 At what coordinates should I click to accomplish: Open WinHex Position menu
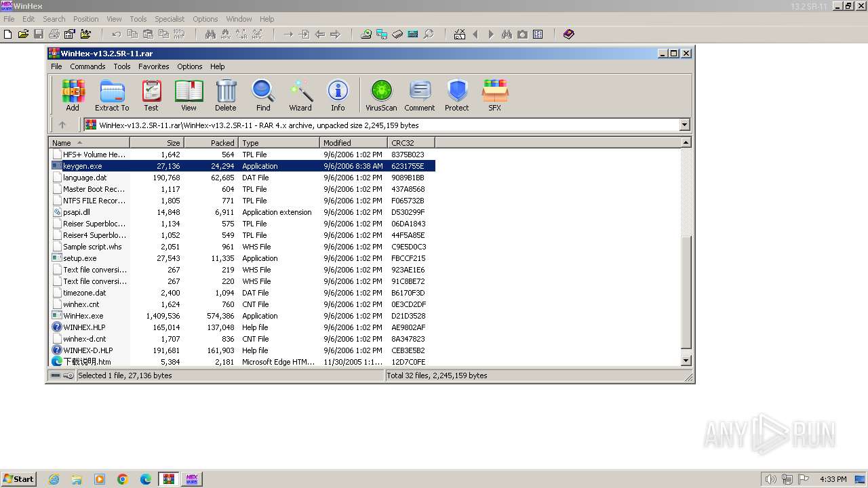(x=85, y=19)
